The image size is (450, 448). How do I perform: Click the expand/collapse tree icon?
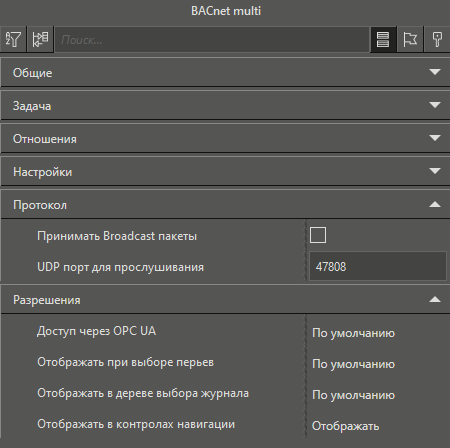point(40,39)
